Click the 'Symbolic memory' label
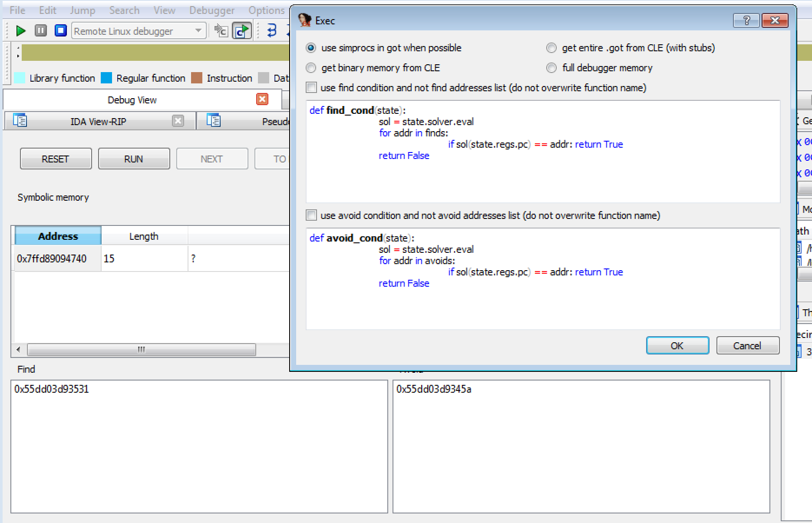 tap(53, 197)
